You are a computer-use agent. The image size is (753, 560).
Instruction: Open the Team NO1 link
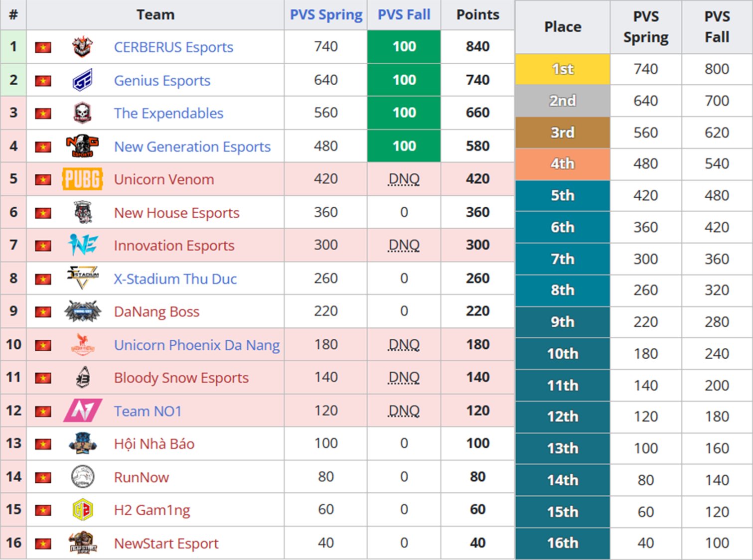(148, 411)
